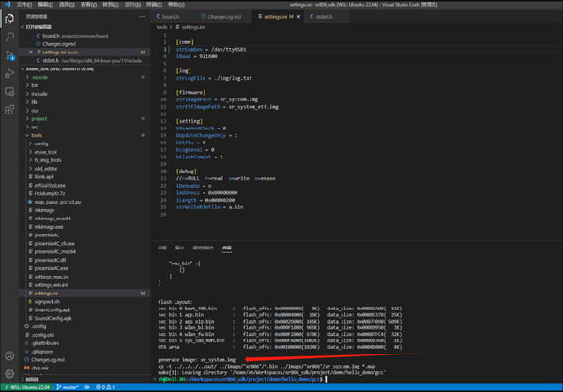Click the eye icon in the status bar

tap(87, 387)
